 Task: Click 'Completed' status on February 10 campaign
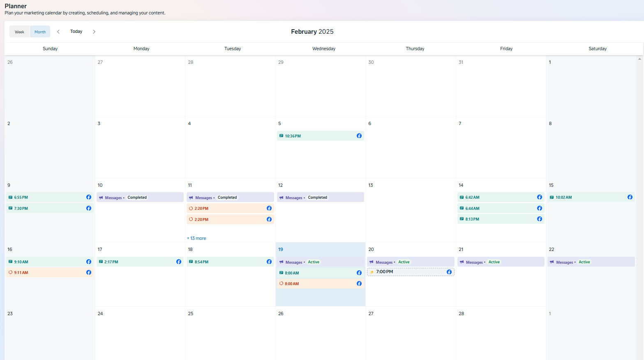click(137, 197)
